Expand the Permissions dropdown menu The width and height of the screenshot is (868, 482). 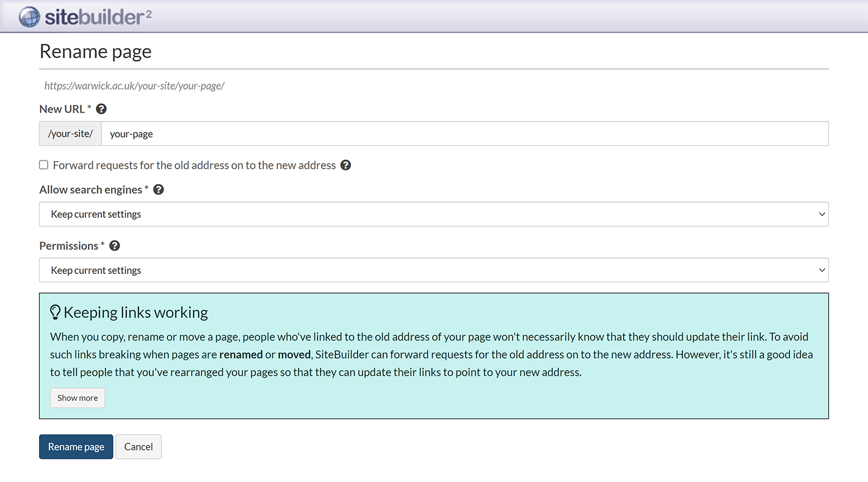(x=433, y=270)
